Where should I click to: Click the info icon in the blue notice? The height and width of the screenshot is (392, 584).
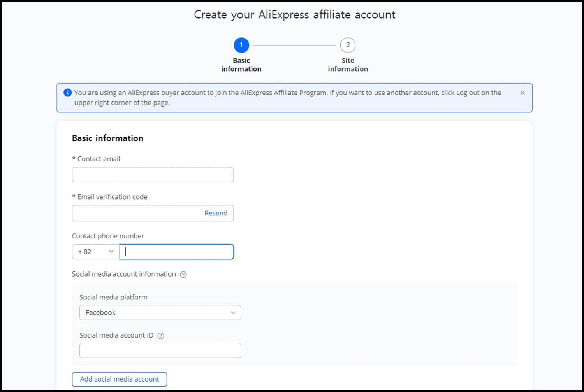(68, 93)
